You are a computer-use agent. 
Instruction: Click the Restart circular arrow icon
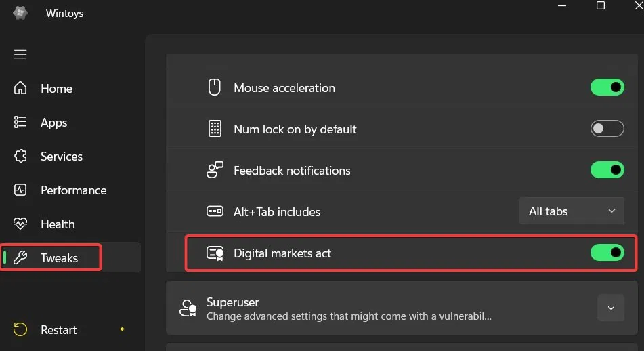pyautogui.click(x=20, y=330)
